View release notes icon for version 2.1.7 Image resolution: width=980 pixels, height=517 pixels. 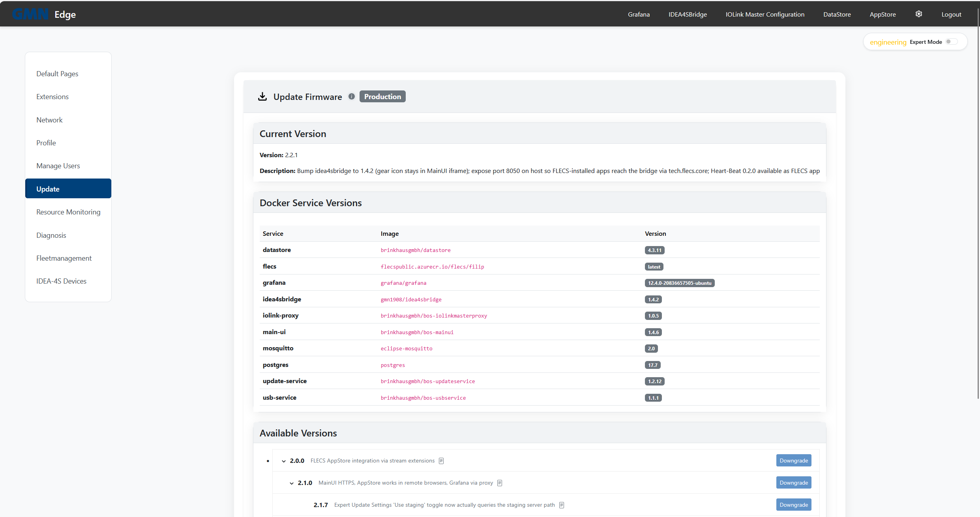pos(562,505)
